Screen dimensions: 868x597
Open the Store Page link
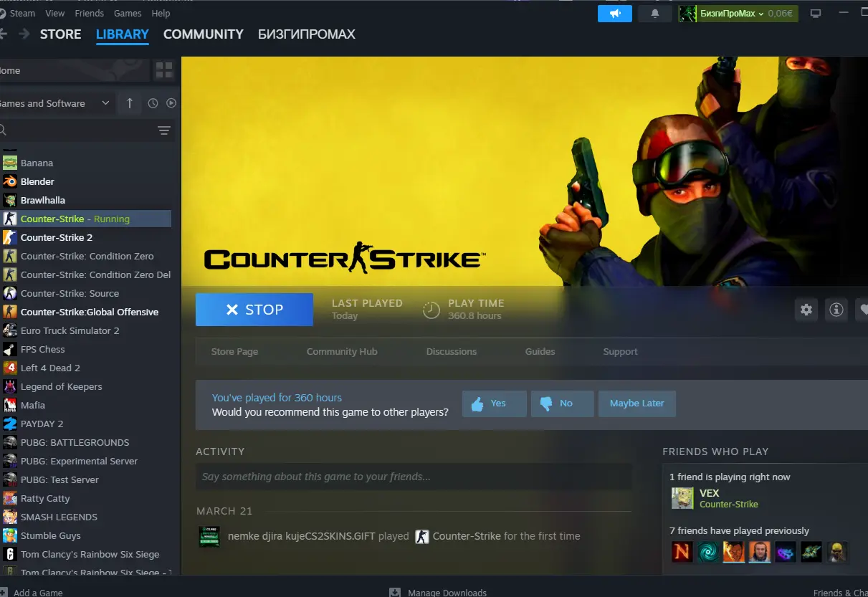[x=234, y=351]
